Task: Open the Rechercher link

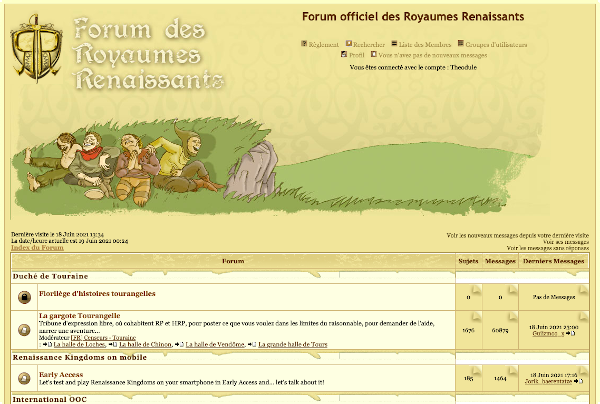Action: (369, 45)
